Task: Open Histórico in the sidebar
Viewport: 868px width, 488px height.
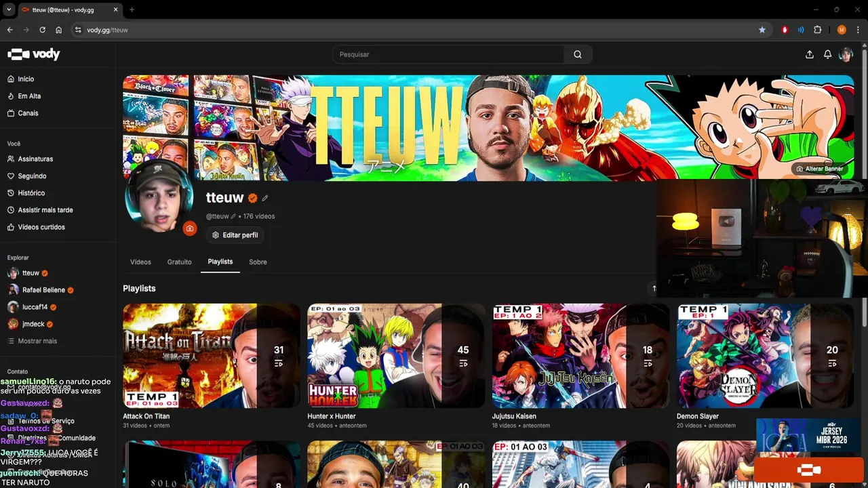Action: 31,193
